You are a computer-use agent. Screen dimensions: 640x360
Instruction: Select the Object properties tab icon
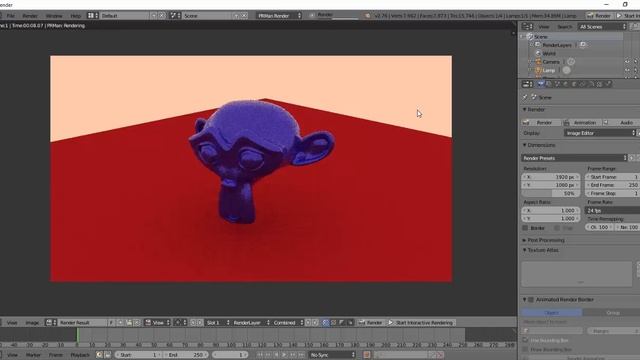574,84
